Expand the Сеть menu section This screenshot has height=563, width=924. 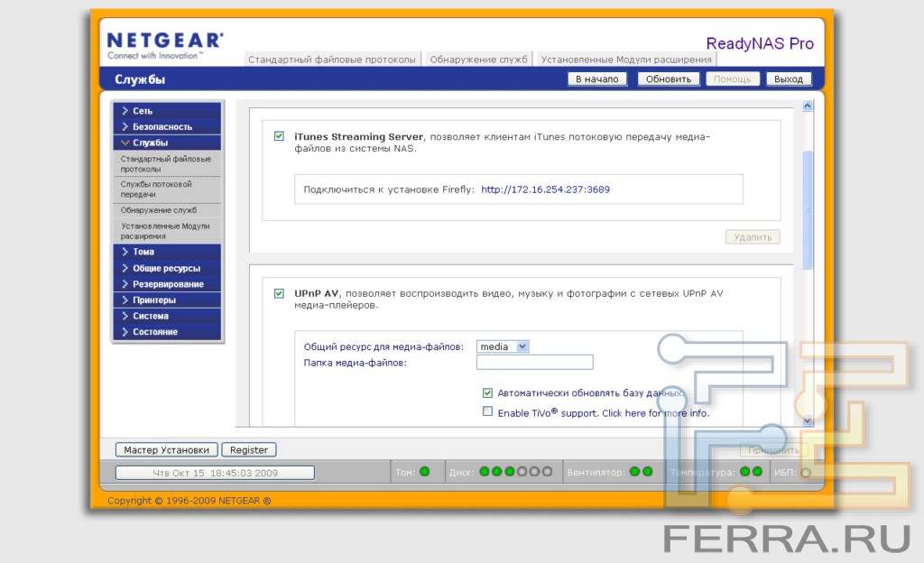tap(167, 111)
